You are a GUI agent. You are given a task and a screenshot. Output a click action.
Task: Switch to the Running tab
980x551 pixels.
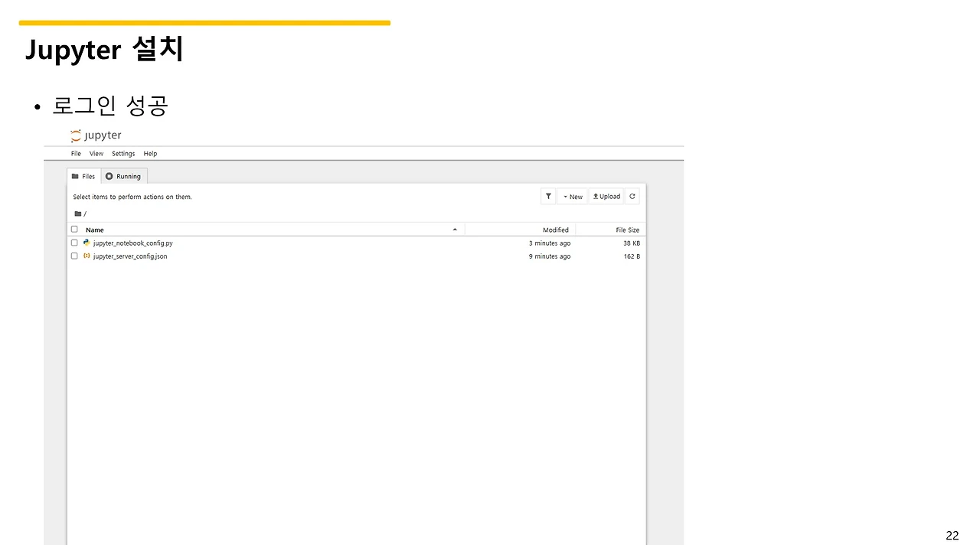coord(124,176)
